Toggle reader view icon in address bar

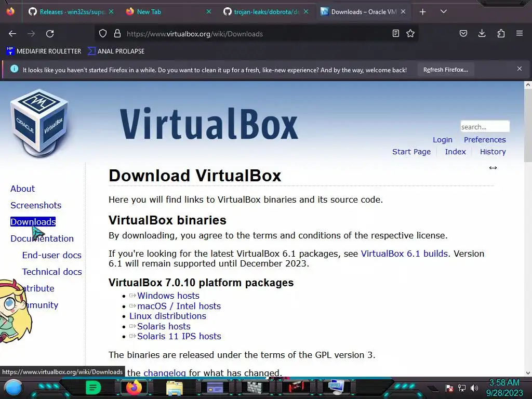[x=395, y=33]
